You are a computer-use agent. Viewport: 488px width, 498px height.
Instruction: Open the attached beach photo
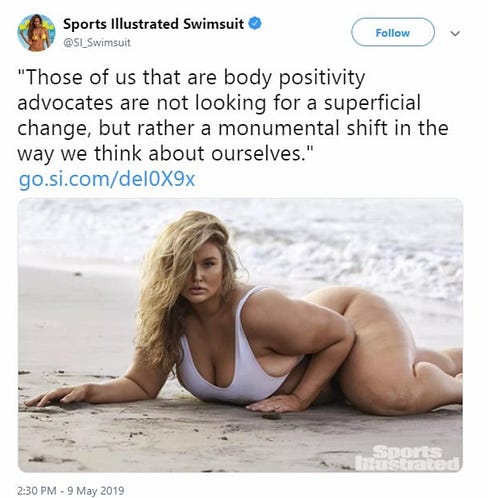point(240,335)
